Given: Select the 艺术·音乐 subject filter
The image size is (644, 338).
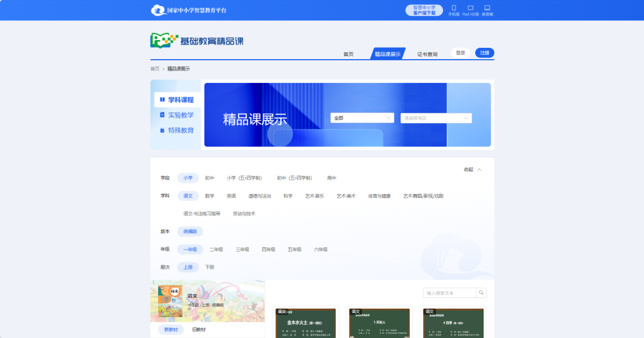Looking at the screenshot, I should 315,196.
